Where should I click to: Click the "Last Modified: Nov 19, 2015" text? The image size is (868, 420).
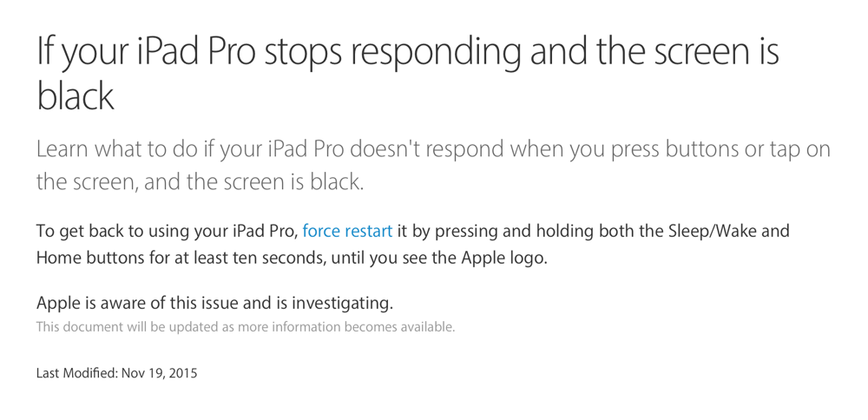pyautogui.click(x=117, y=373)
